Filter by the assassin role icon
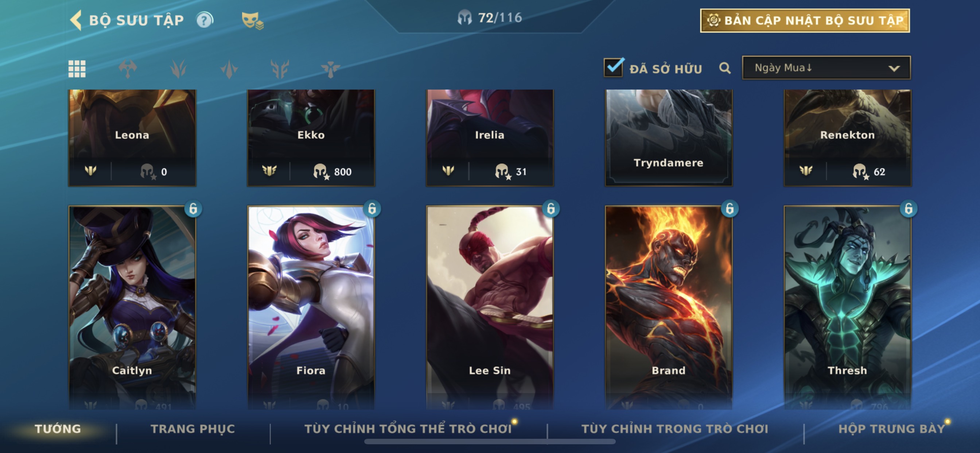 pos(229,69)
